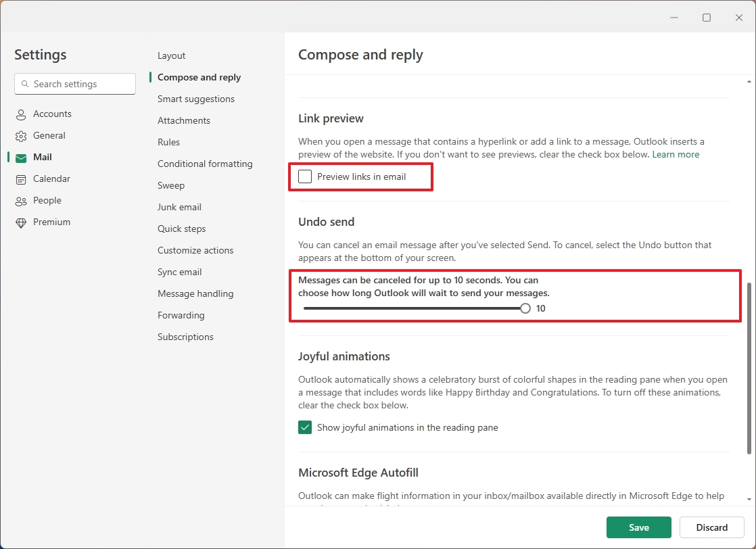Go to the Layout section
The height and width of the screenshot is (549, 756).
(171, 55)
